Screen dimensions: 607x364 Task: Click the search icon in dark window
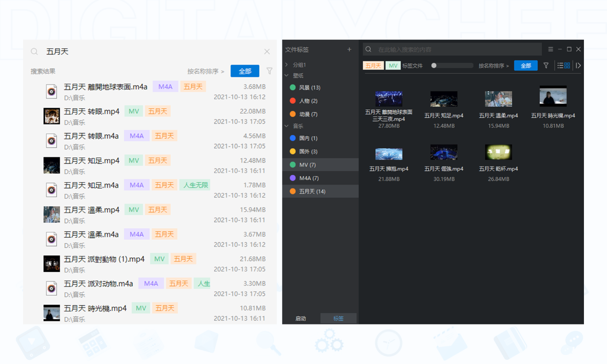pos(368,49)
